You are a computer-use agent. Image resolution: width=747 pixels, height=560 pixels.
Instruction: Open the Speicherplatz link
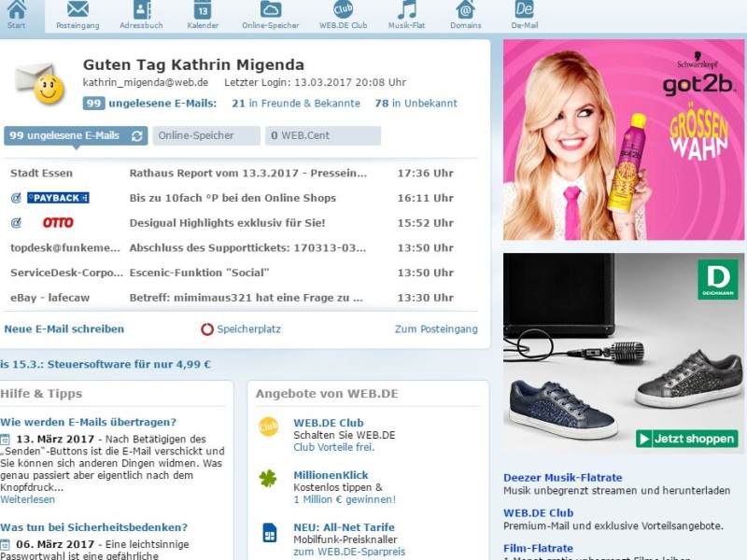pyautogui.click(x=248, y=329)
